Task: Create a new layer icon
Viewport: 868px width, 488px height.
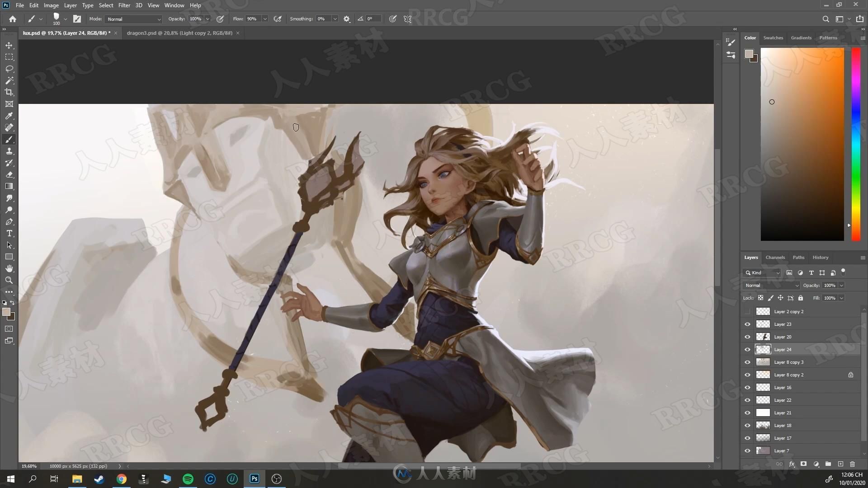Action: coord(840,464)
